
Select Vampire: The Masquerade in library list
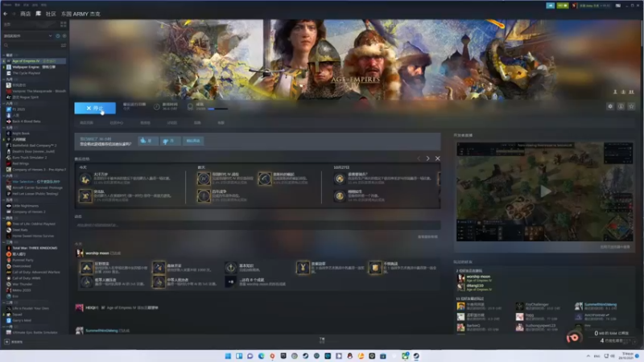point(35,91)
